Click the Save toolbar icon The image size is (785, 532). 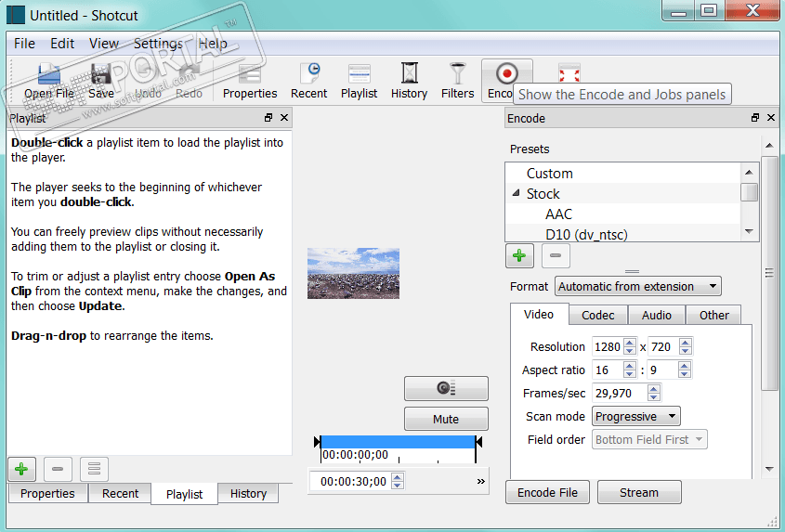click(101, 81)
